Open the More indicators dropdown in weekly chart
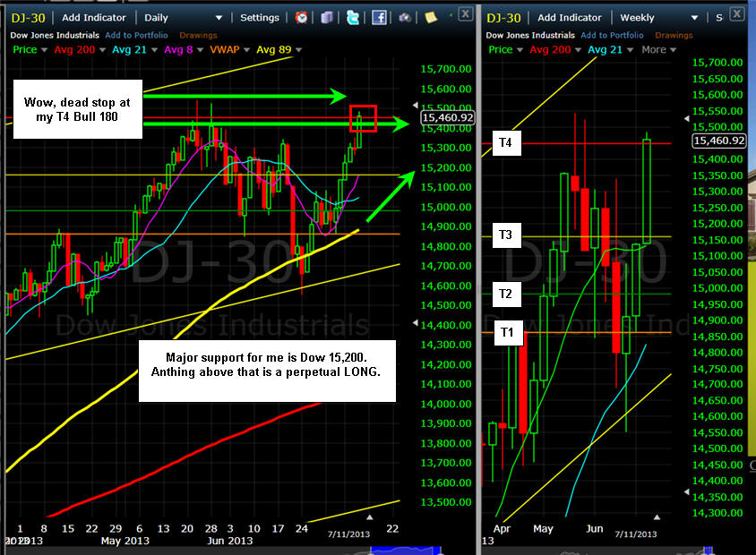Image resolution: width=756 pixels, height=555 pixels. pos(658,49)
